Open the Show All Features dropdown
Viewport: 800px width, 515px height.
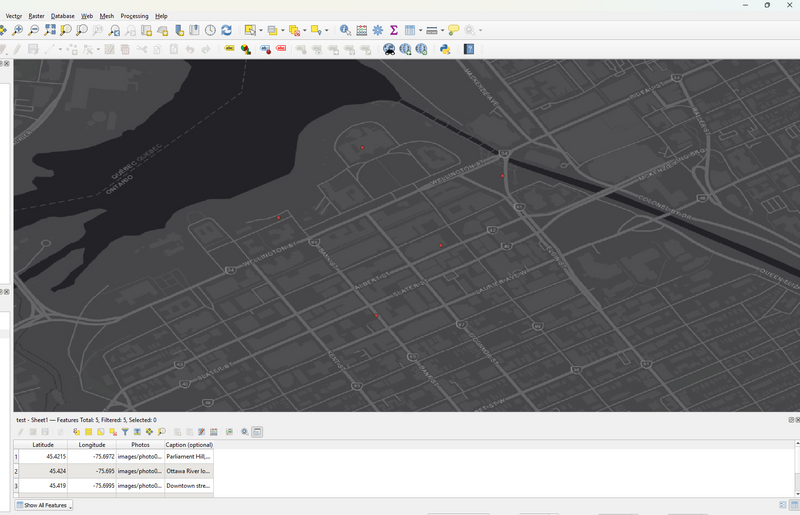coord(44,505)
